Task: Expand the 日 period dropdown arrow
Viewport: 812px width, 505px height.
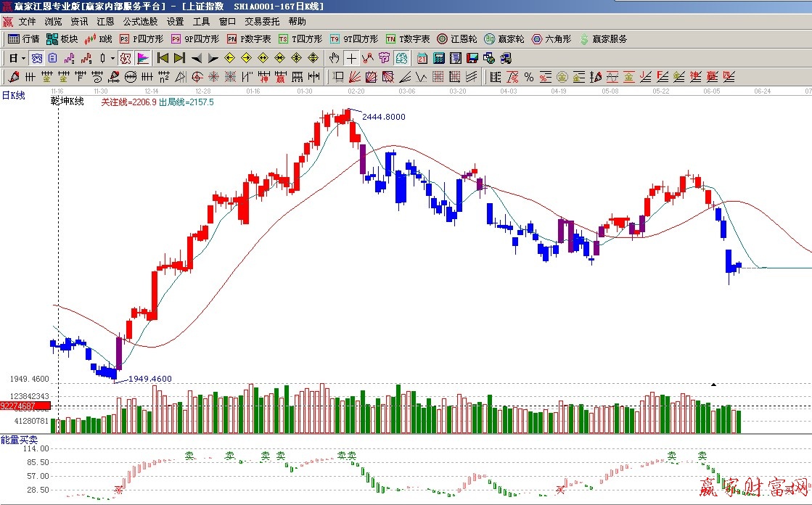Action: tap(23, 58)
